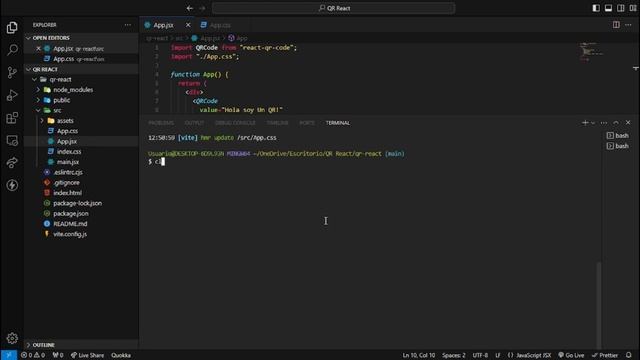Split the editor to the right
The image size is (640, 360).
[616, 25]
